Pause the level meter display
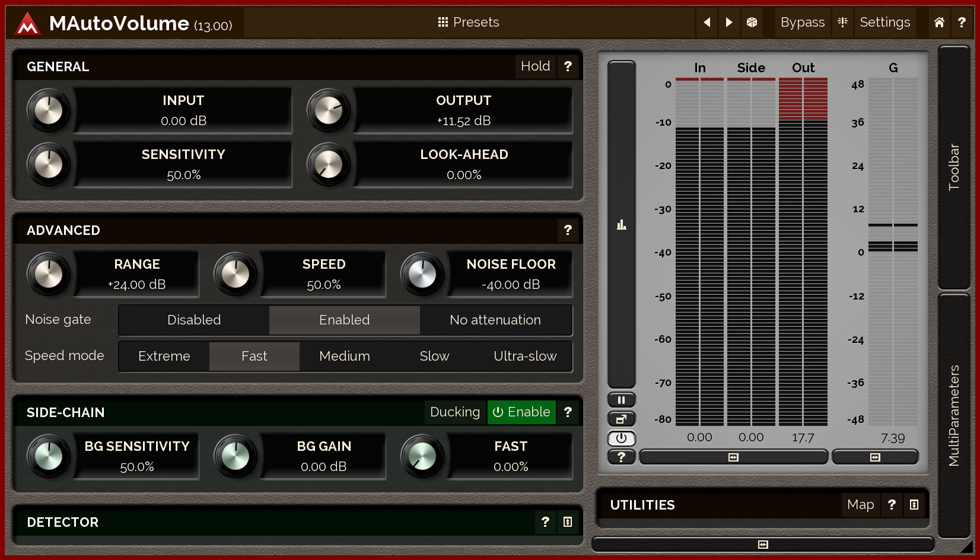Image resolution: width=980 pixels, height=560 pixels. [x=621, y=400]
